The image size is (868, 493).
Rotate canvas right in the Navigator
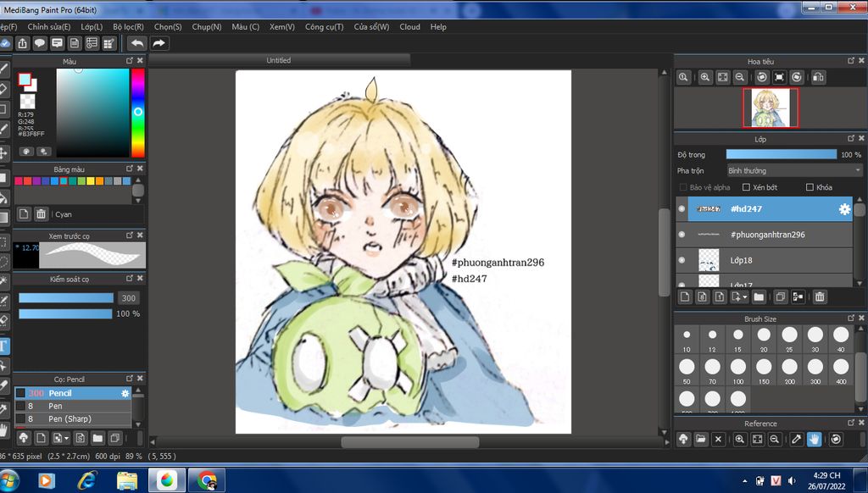(797, 77)
